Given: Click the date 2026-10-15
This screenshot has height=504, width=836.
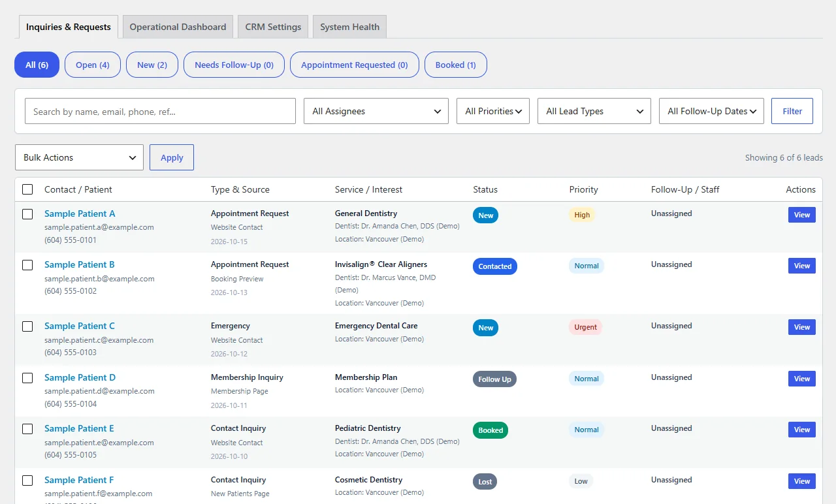Looking at the screenshot, I should (x=229, y=242).
